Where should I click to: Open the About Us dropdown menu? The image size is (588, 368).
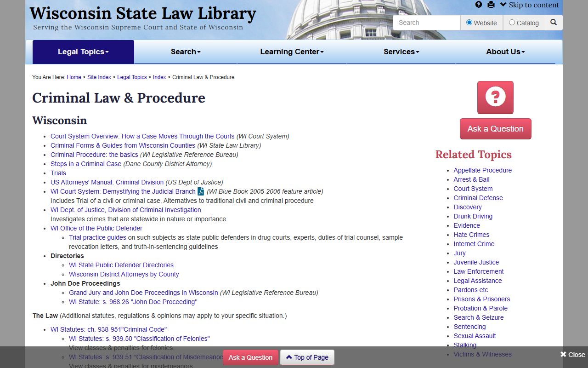(505, 52)
